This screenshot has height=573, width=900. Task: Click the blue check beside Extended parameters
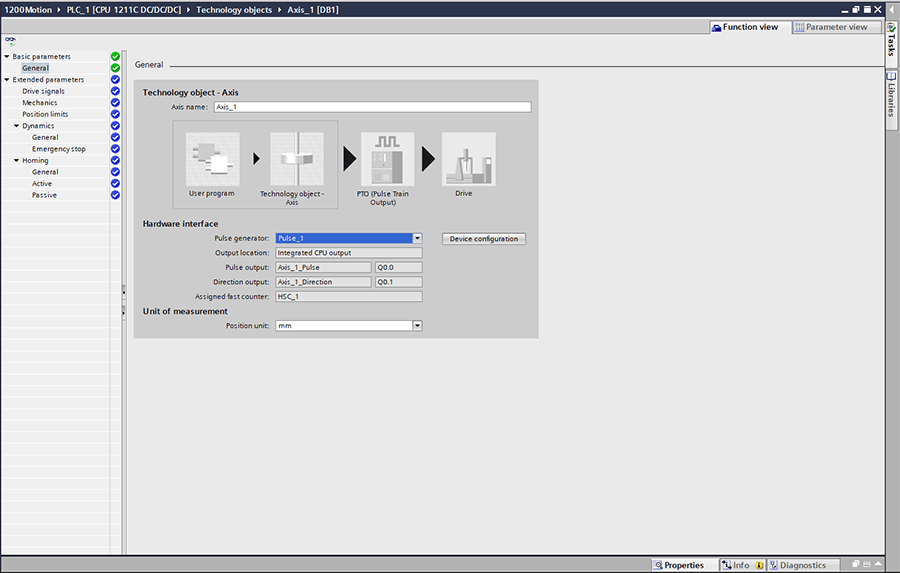[115, 79]
